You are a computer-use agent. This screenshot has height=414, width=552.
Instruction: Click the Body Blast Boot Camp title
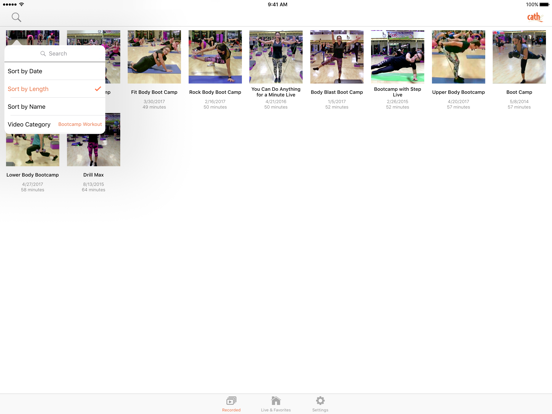(x=337, y=92)
